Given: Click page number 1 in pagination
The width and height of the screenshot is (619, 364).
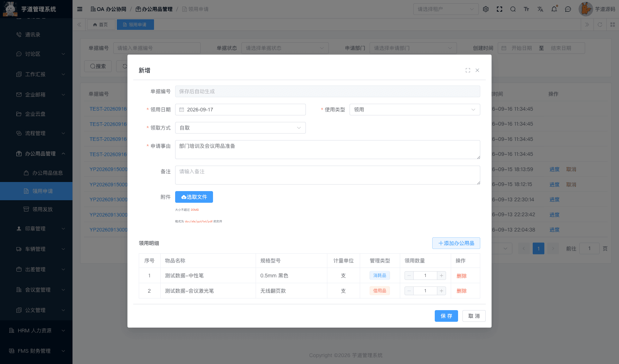Looking at the screenshot, I should click(x=539, y=249).
